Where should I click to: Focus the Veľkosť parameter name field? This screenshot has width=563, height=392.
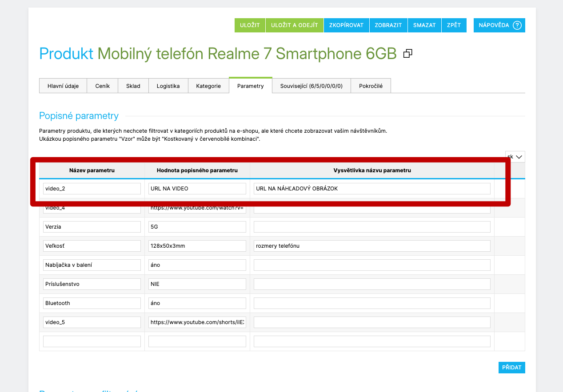click(x=92, y=246)
